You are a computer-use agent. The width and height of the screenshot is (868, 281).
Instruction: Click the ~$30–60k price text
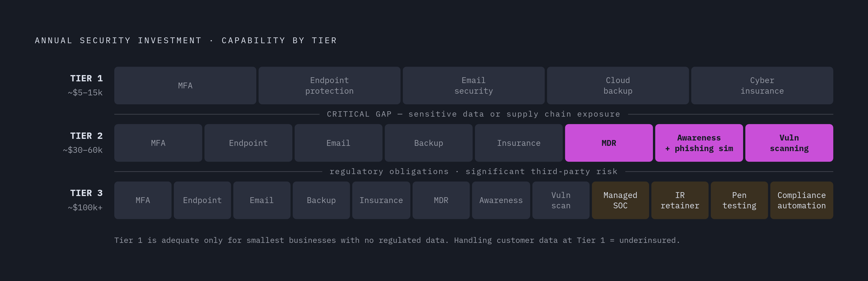82,150
